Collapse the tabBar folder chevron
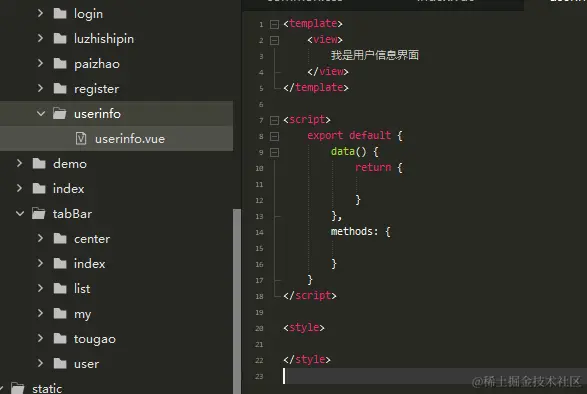Viewport: 587px width, 394px height. pos(20,213)
